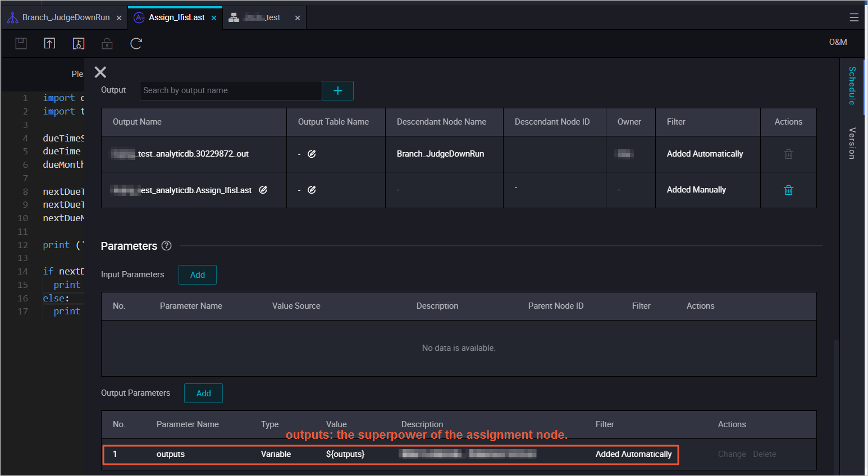Edit output name Assign_IfisLast pencil icon
This screenshot has width=868, height=476.
263,190
